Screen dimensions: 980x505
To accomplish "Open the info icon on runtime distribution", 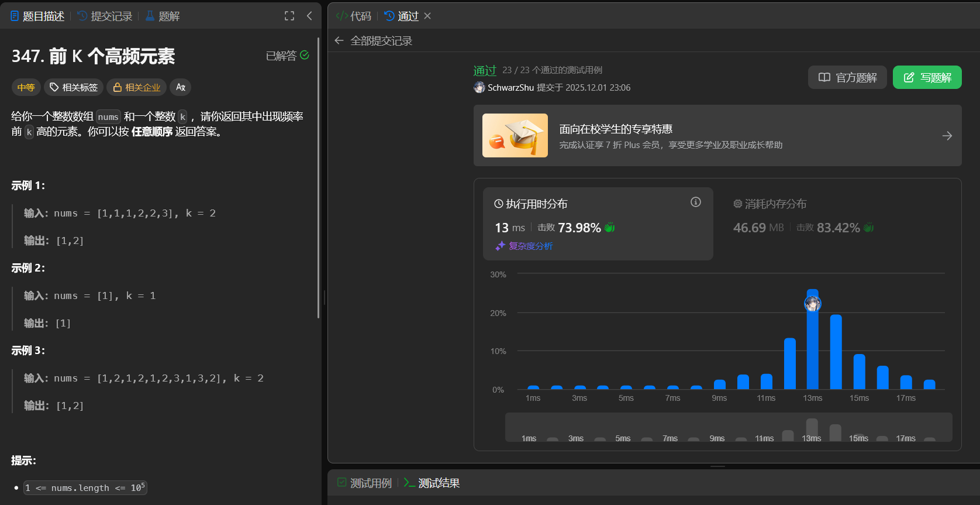I will click(695, 202).
